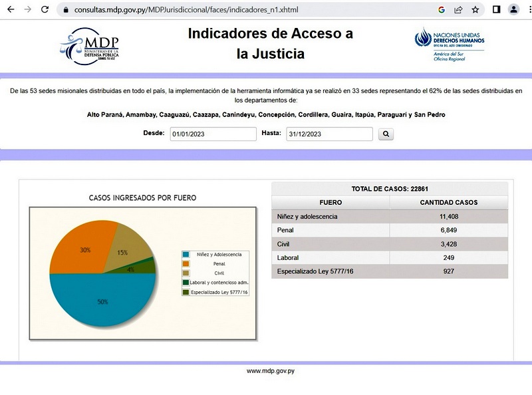Click the Civil legend label

[219, 273]
